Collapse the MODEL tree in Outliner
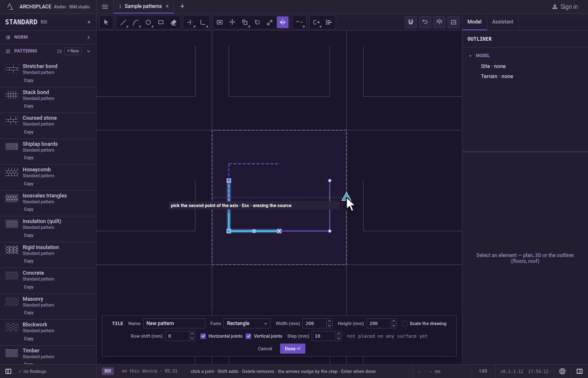The height and width of the screenshot is (378, 588). [x=470, y=56]
